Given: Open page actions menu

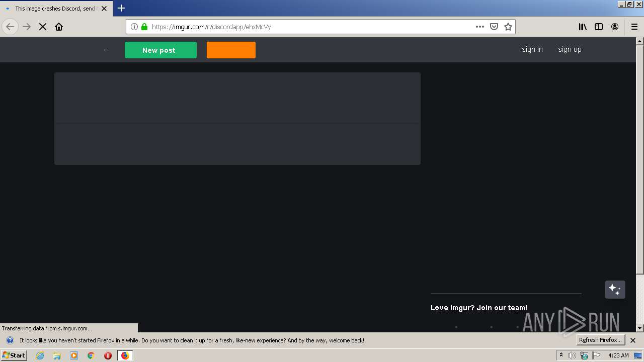Looking at the screenshot, I should (x=480, y=27).
